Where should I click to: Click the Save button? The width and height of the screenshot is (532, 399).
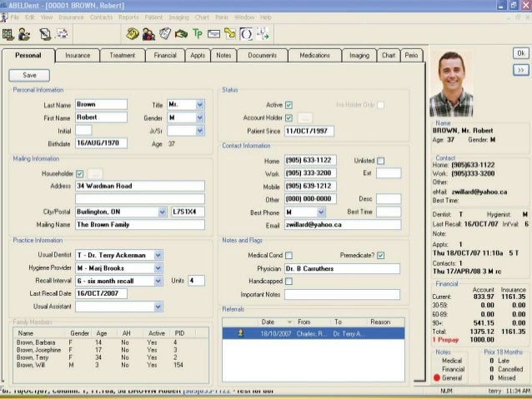(x=29, y=75)
